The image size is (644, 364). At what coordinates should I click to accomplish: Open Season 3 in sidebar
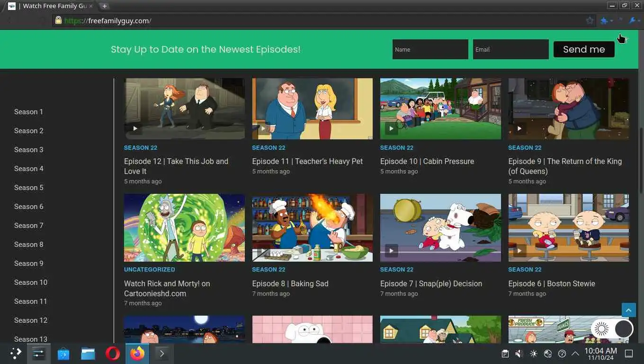pyautogui.click(x=28, y=150)
